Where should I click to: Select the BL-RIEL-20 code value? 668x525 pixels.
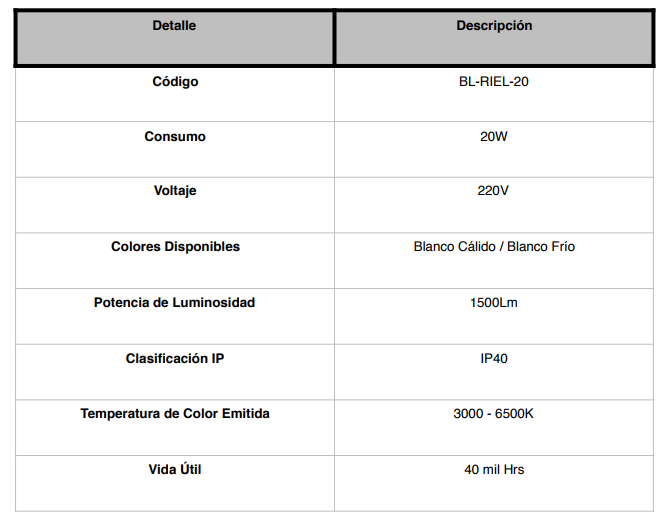point(493,81)
